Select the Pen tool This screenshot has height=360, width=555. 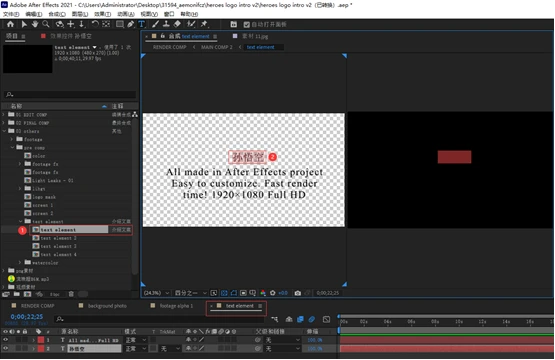pyautogui.click(x=131, y=24)
